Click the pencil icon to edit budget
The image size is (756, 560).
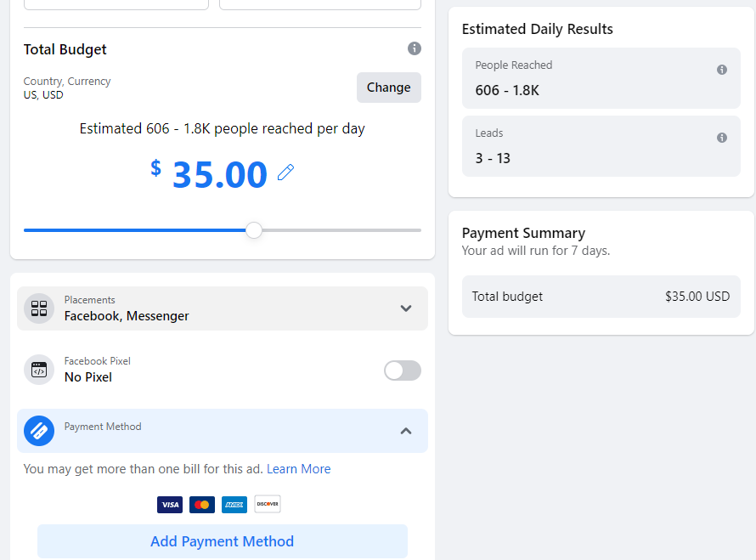pos(286,173)
